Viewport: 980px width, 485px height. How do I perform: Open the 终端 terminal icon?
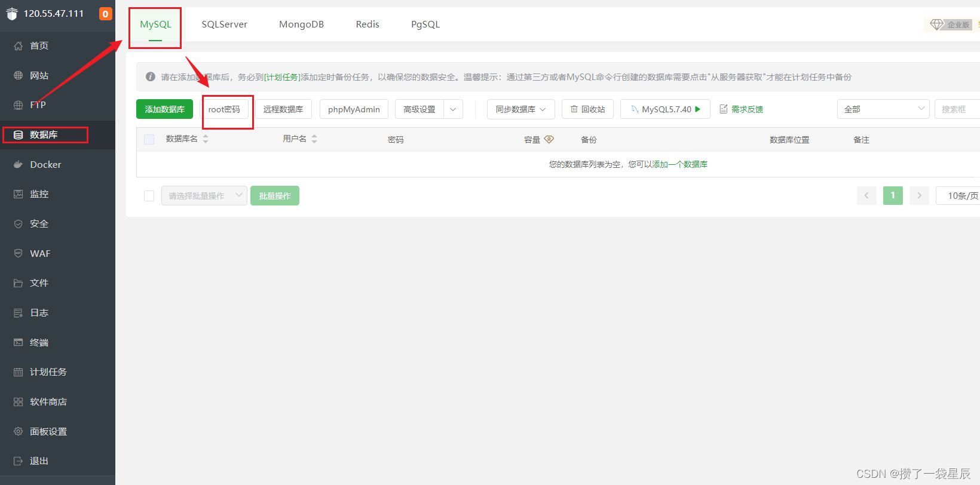point(18,342)
